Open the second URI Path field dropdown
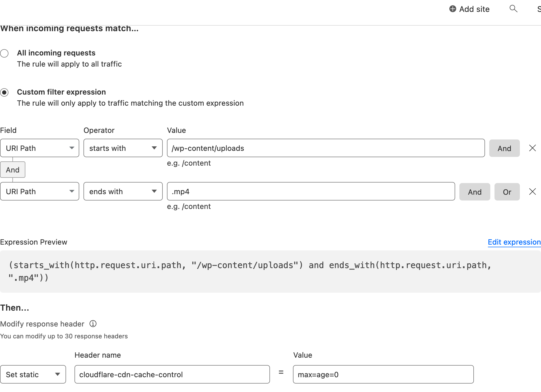 [40, 191]
